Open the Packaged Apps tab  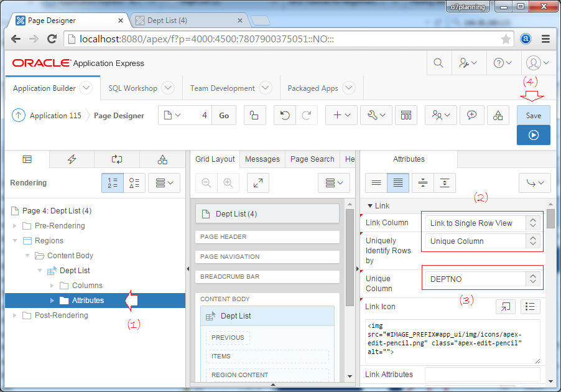click(313, 88)
